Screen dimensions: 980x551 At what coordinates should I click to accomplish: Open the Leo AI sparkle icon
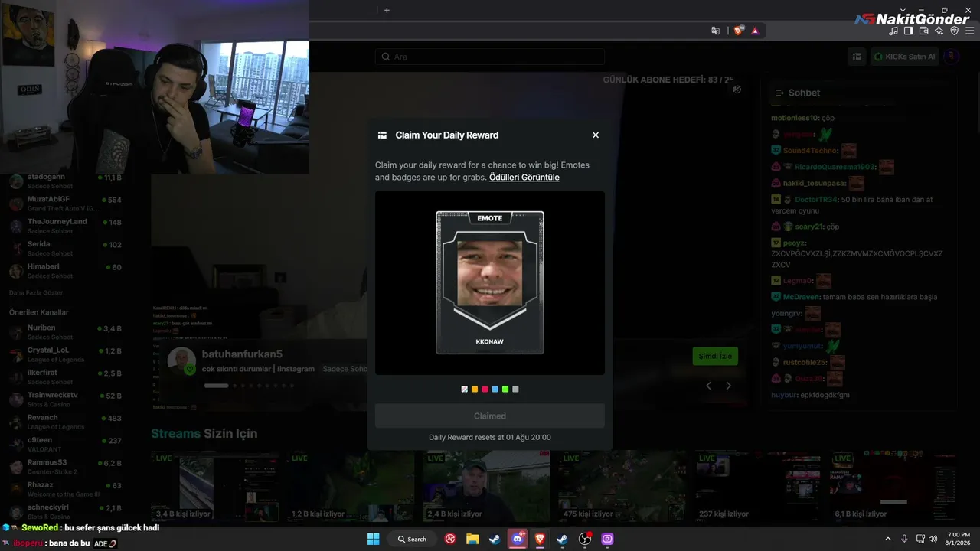point(939,31)
